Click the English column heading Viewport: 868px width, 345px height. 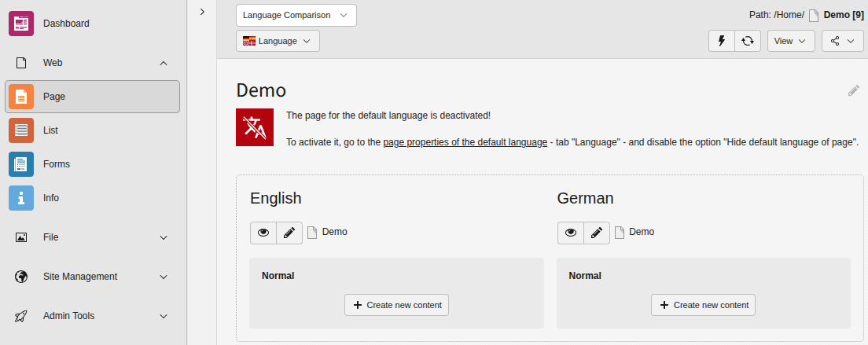pos(276,198)
